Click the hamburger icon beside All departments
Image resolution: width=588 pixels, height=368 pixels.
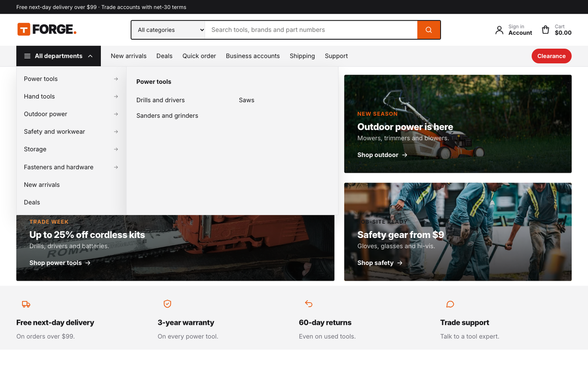coord(27,56)
